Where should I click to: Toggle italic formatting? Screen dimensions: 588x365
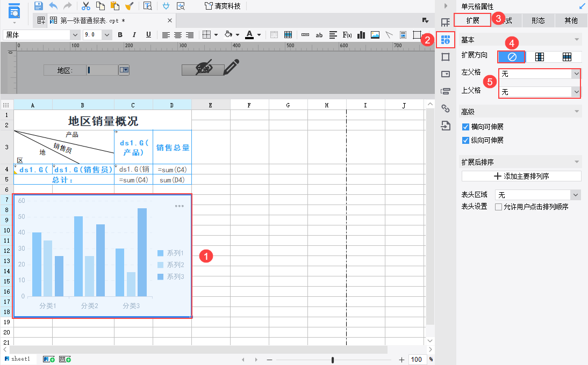134,35
